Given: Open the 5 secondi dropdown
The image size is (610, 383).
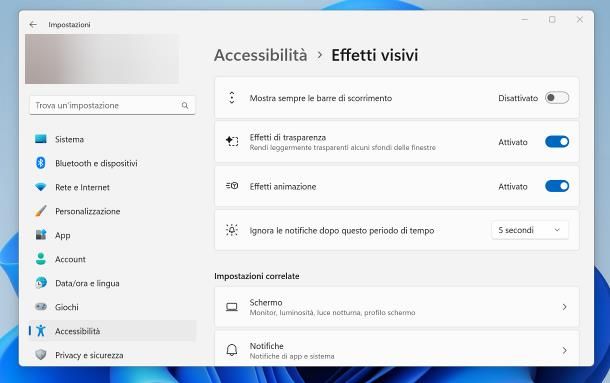Looking at the screenshot, I should (x=529, y=230).
